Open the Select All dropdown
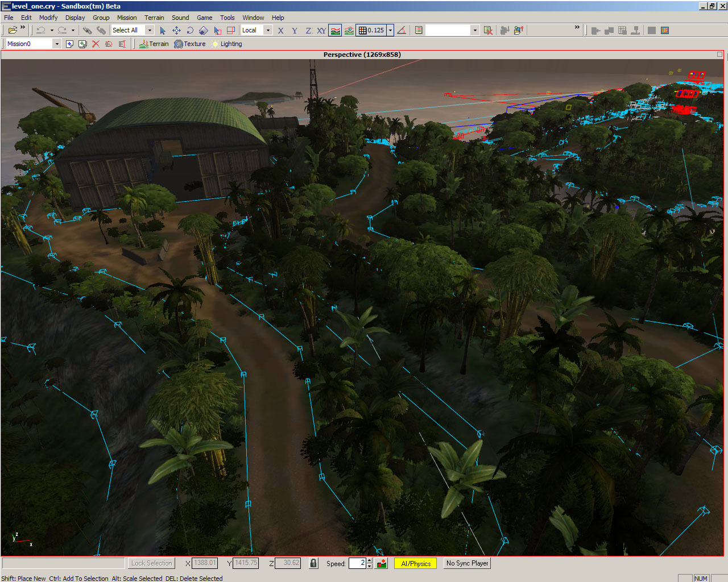Image resolution: width=728 pixels, height=582 pixels. coord(150,30)
